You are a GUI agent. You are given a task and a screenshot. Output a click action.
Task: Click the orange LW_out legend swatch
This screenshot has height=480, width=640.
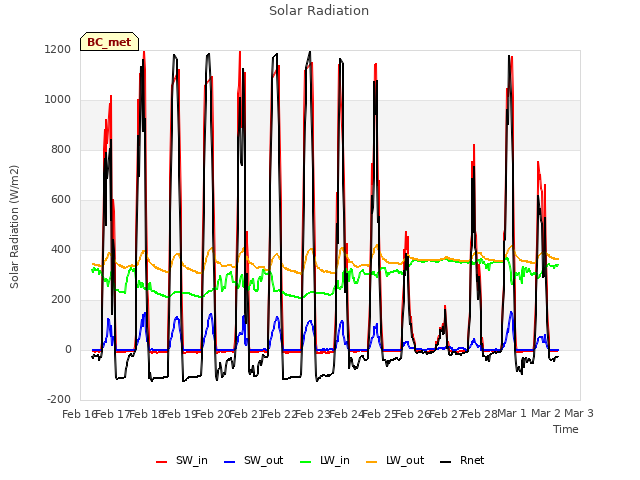point(372,462)
